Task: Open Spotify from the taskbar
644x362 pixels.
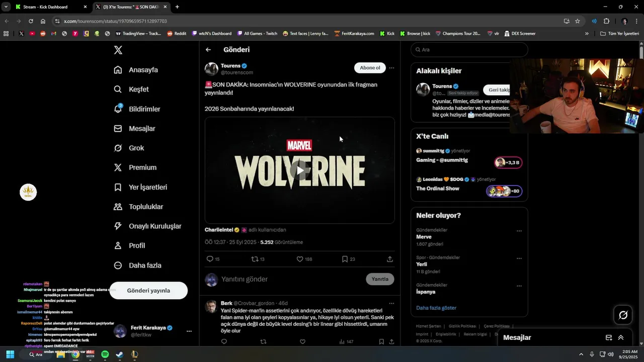Action: 105,354
